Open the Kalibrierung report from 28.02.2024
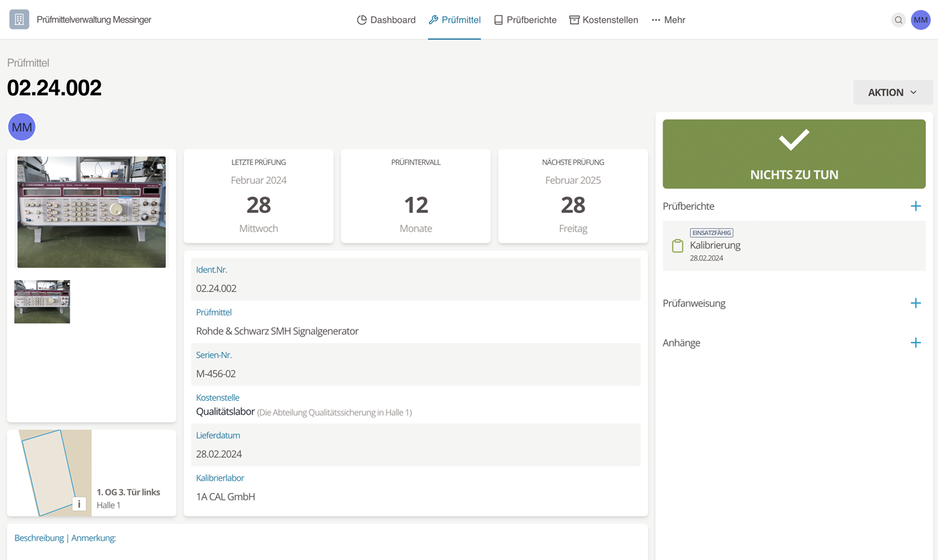This screenshot has width=938, height=560. tap(794, 246)
